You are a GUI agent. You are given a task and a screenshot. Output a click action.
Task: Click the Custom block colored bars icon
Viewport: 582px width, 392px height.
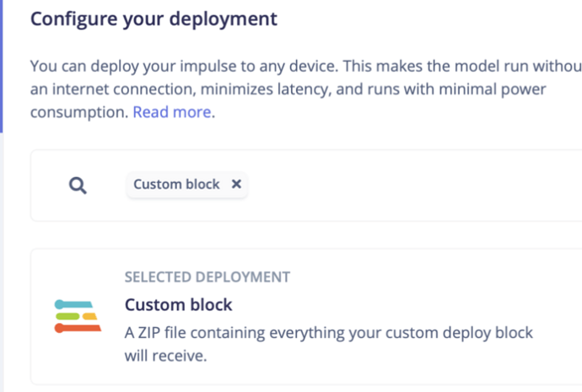tap(78, 316)
